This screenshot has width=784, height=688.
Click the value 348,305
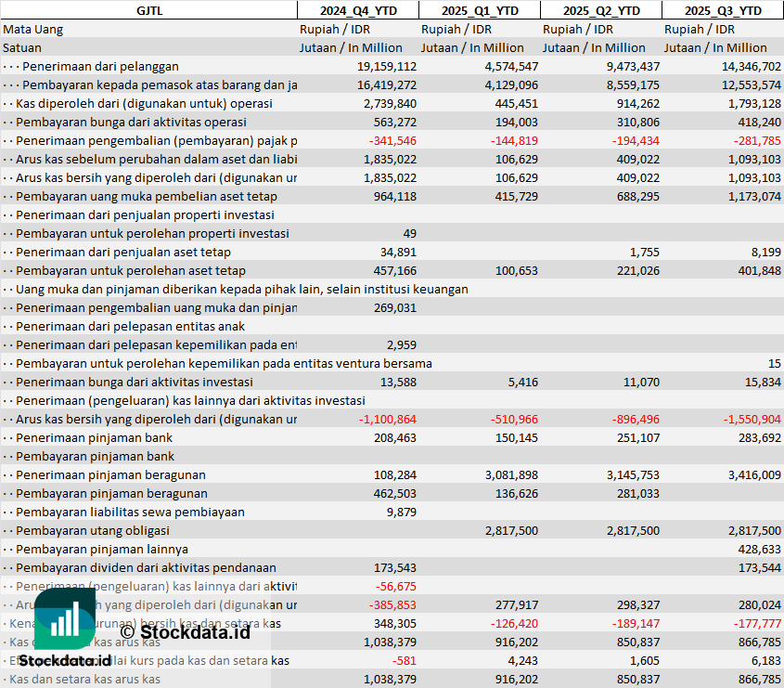pyautogui.click(x=395, y=623)
